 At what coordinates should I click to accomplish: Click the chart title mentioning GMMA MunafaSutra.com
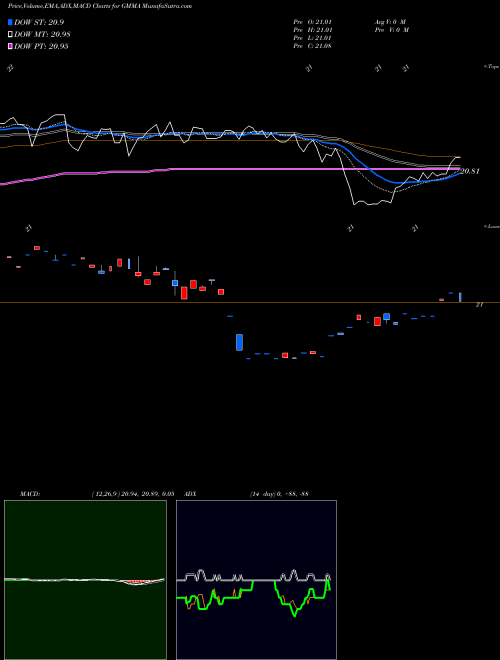[x=100, y=6]
